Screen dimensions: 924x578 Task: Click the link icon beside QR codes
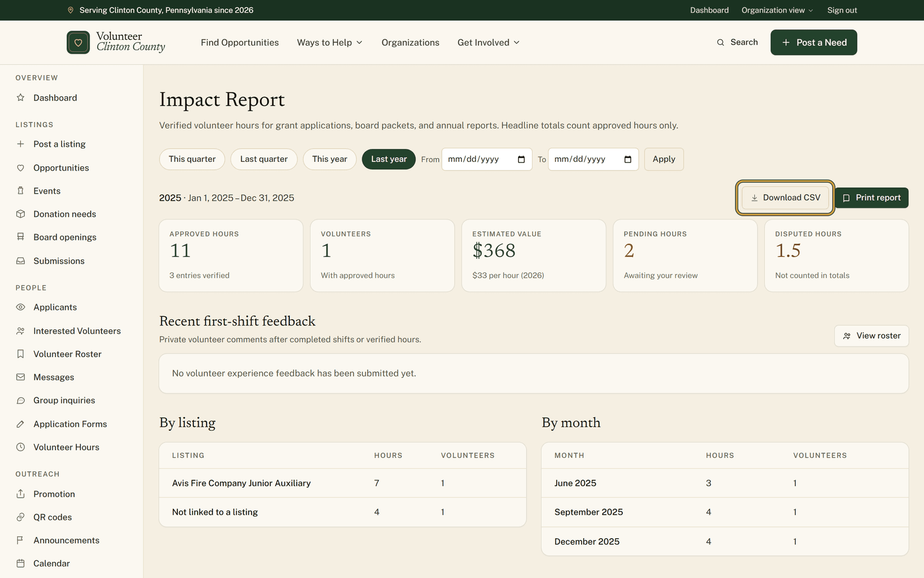[x=21, y=517]
